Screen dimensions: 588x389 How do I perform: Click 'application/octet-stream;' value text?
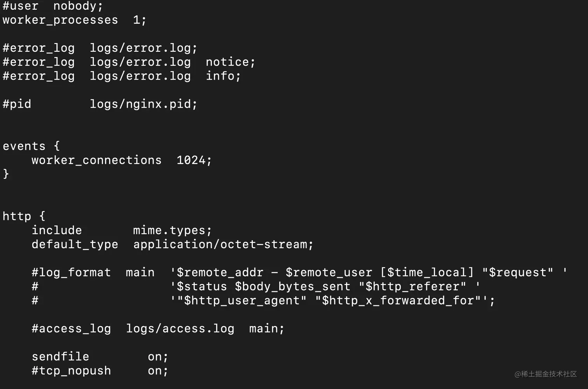click(x=223, y=244)
